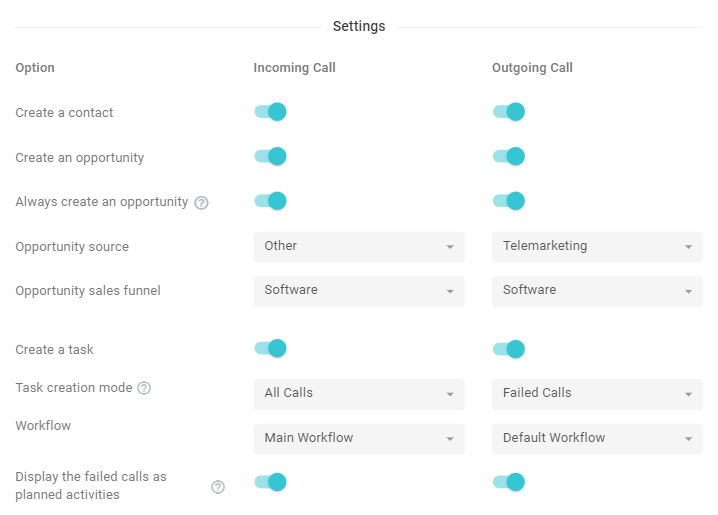Expand the All Calls task mode dropdown
Image resolution: width=718 pixels, height=515 pixels.
(x=359, y=394)
